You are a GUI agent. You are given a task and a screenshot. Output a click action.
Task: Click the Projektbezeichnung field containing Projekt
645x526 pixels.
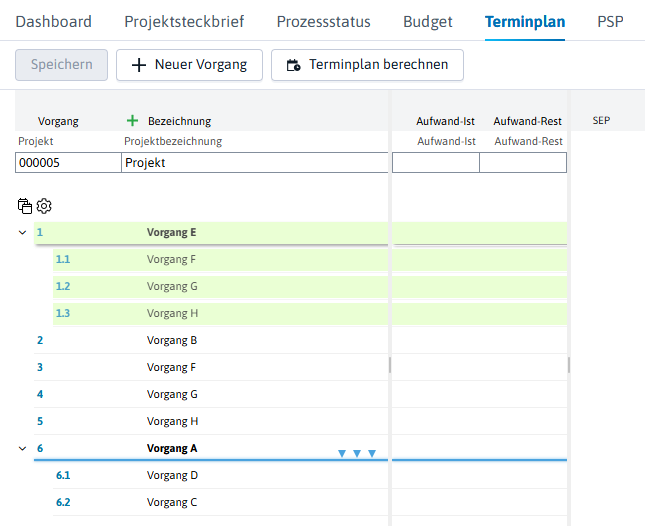pos(255,162)
